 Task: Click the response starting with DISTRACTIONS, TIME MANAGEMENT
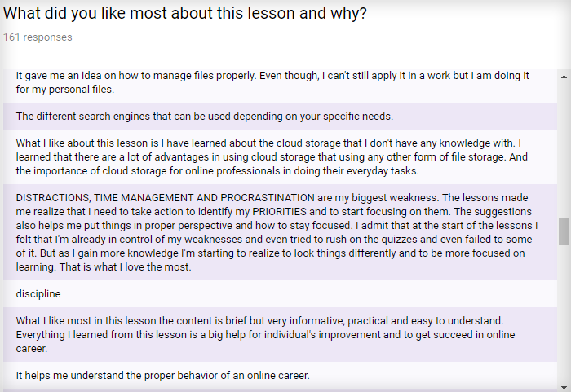pyautogui.click(x=280, y=232)
